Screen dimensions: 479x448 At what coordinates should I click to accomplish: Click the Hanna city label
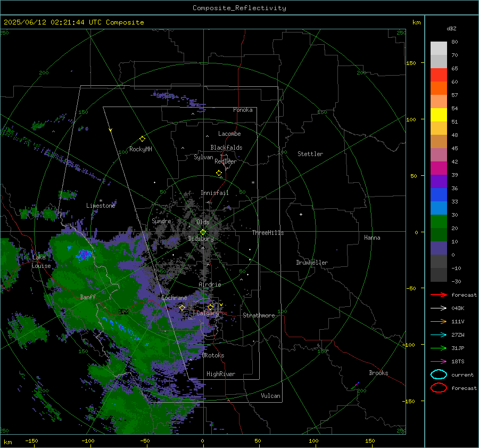[x=372, y=238]
